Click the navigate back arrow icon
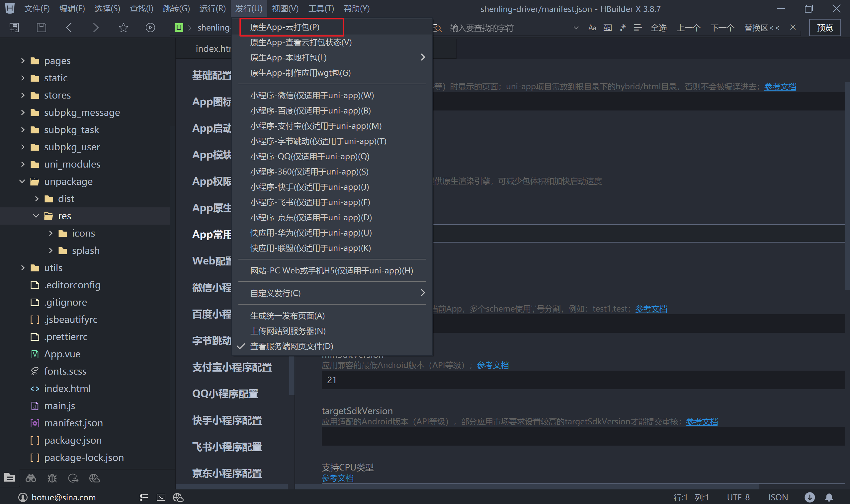Screen dimensions: 850x504 pos(69,28)
